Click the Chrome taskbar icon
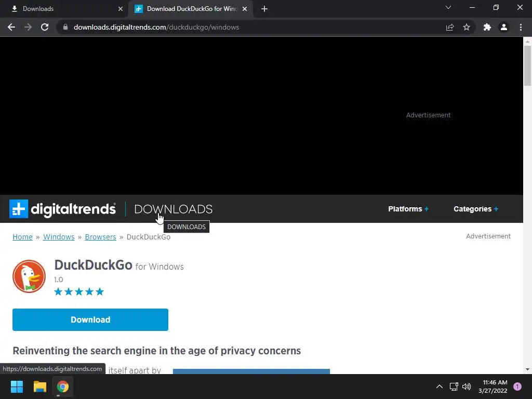 pyautogui.click(x=63, y=387)
